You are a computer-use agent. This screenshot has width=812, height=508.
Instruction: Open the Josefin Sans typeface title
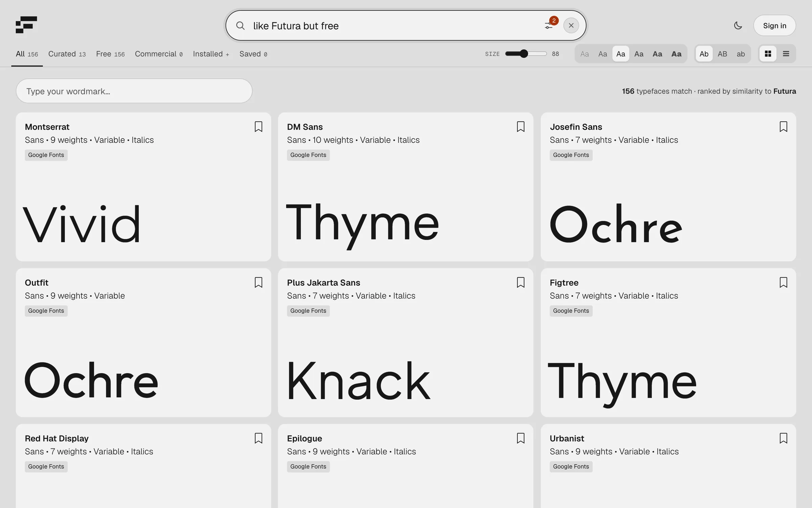tap(576, 127)
